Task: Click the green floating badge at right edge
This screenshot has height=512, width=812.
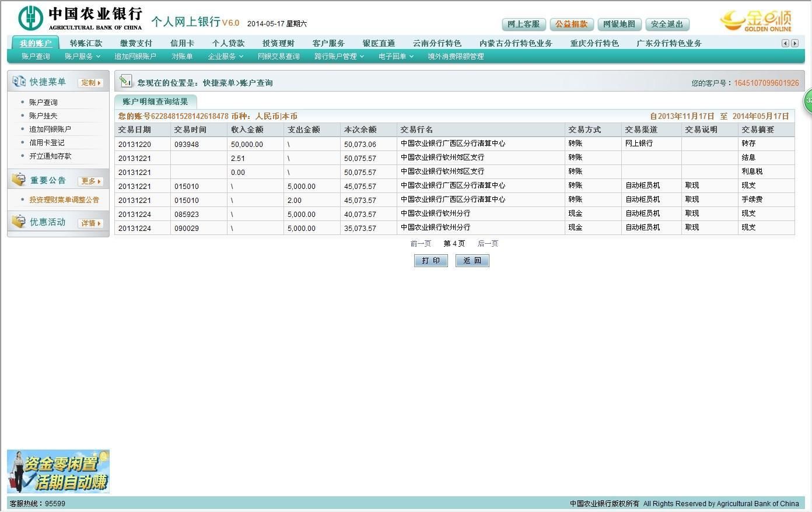Action: tap(808, 101)
